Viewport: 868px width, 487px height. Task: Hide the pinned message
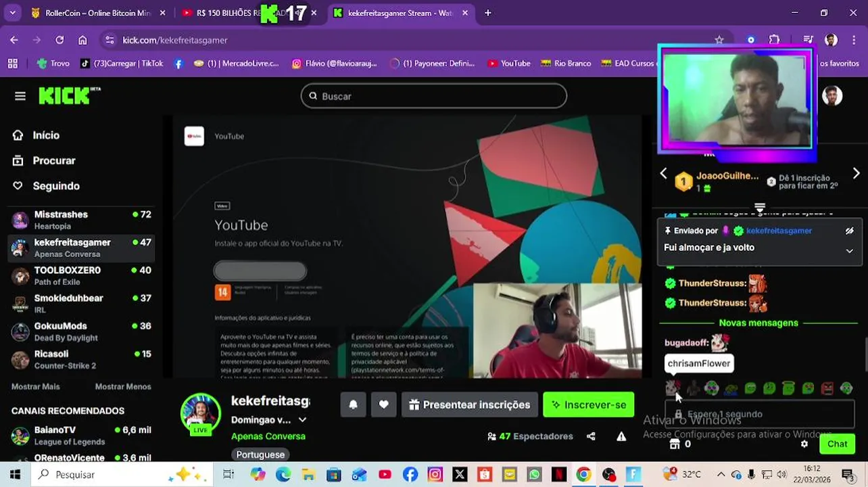(x=849, y=231)
